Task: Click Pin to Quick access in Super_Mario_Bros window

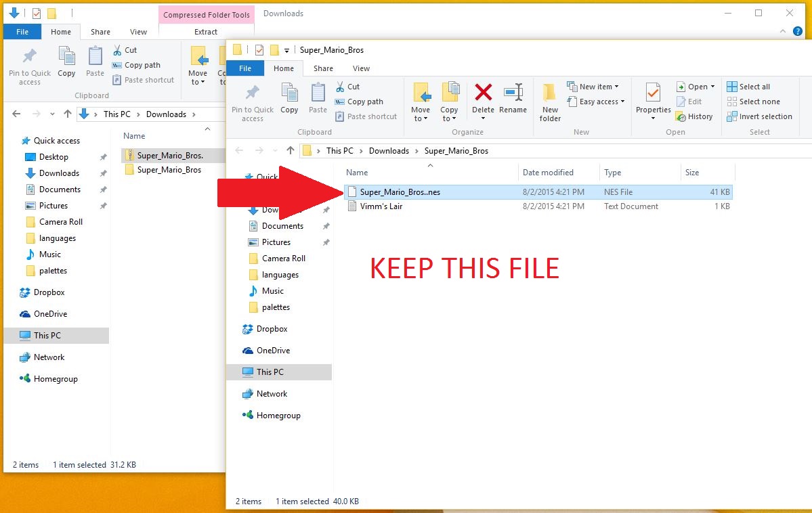Action: [x=252, y=102]
